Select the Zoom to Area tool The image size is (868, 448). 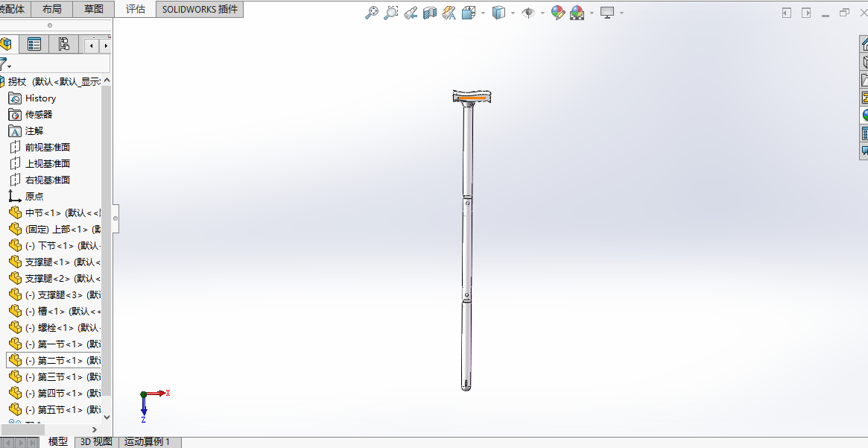point(390,13)
